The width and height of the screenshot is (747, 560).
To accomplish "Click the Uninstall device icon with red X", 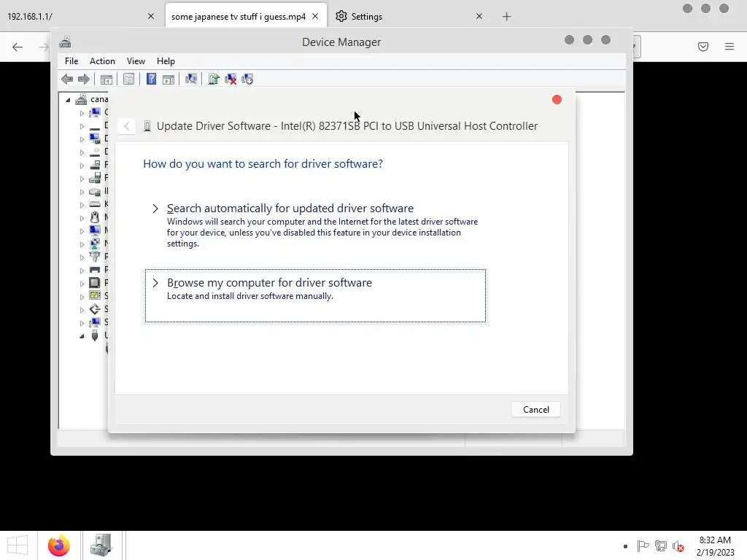I will pyautogui.click(x=231, y=79).
